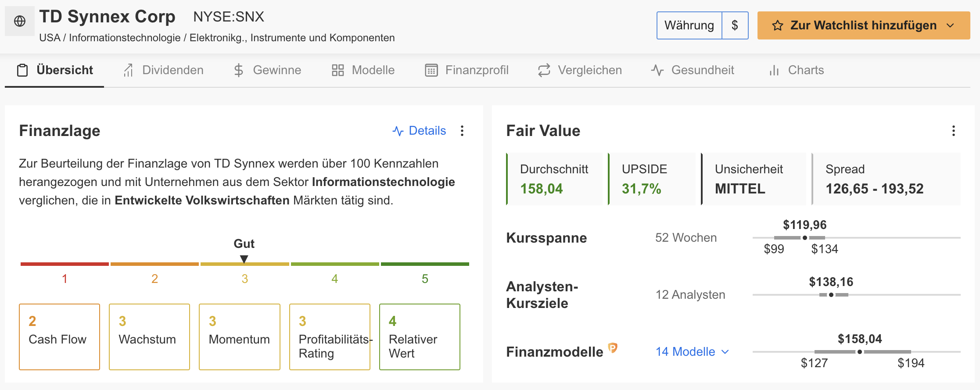Select the Relativer Wert score card
This screenshot has width=980, height=390.
coord(420,337)
